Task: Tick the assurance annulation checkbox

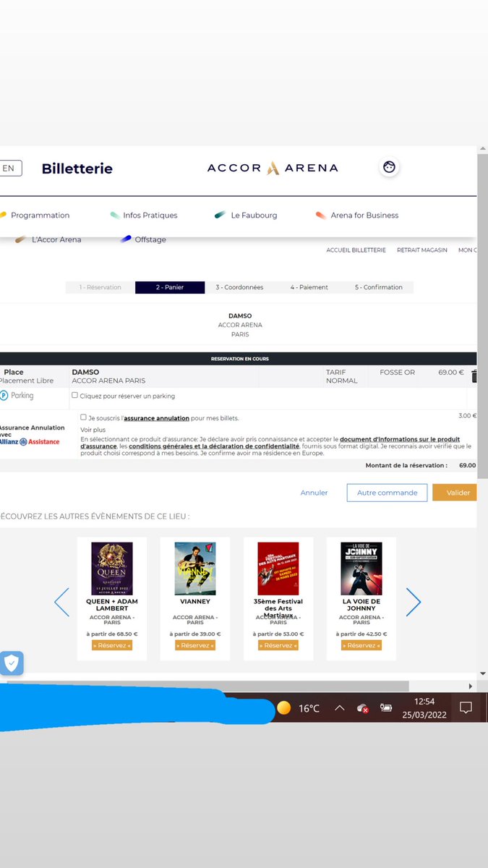Action: point(83,417)
